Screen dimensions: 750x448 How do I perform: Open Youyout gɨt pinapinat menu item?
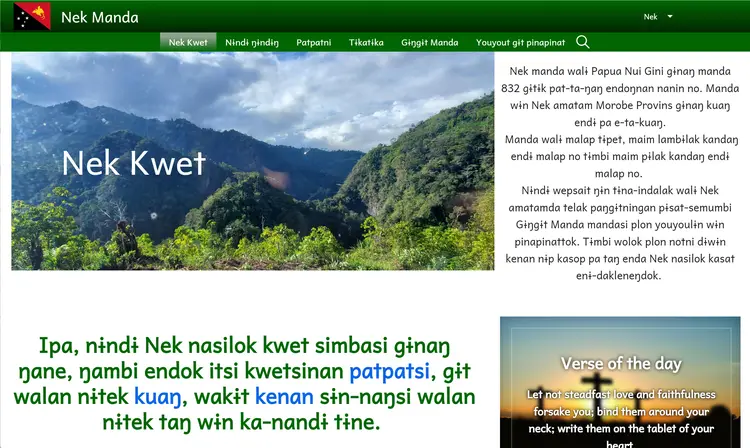point(520,42)
